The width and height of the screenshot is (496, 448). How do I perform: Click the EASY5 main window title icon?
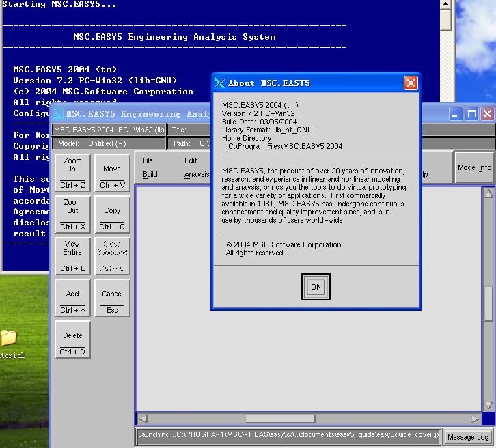[59, 113]
